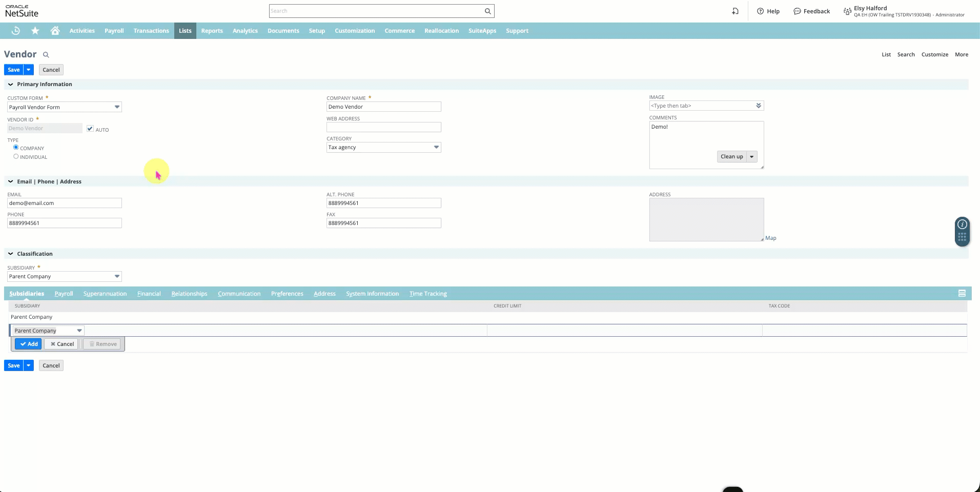
Task: Collapse the Classification section
Action: [10, 254]
